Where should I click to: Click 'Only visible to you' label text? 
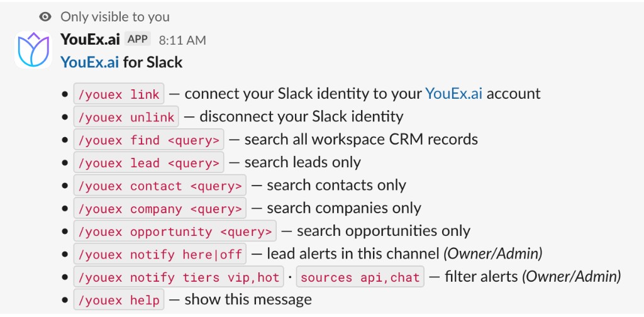click(x=115, y=17)
